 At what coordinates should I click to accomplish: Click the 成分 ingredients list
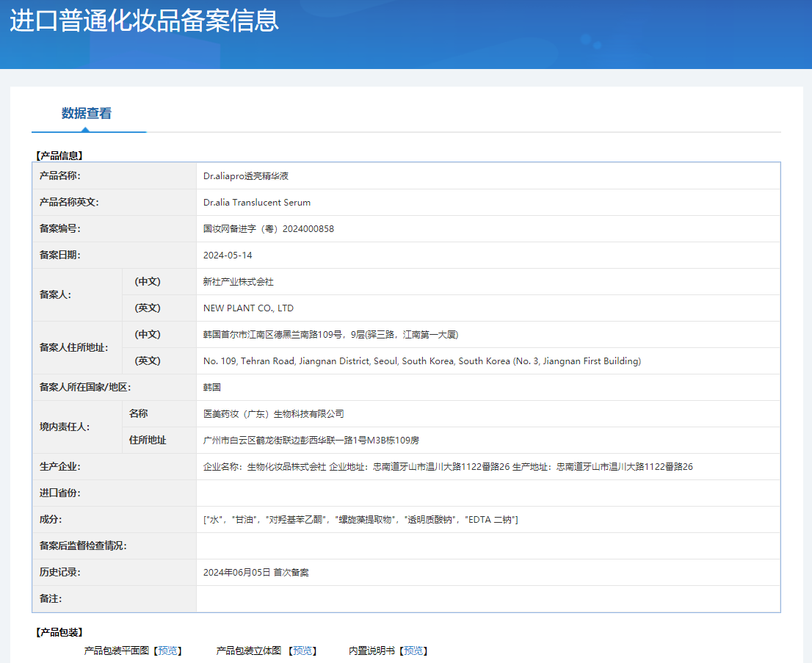click(360, 520)
